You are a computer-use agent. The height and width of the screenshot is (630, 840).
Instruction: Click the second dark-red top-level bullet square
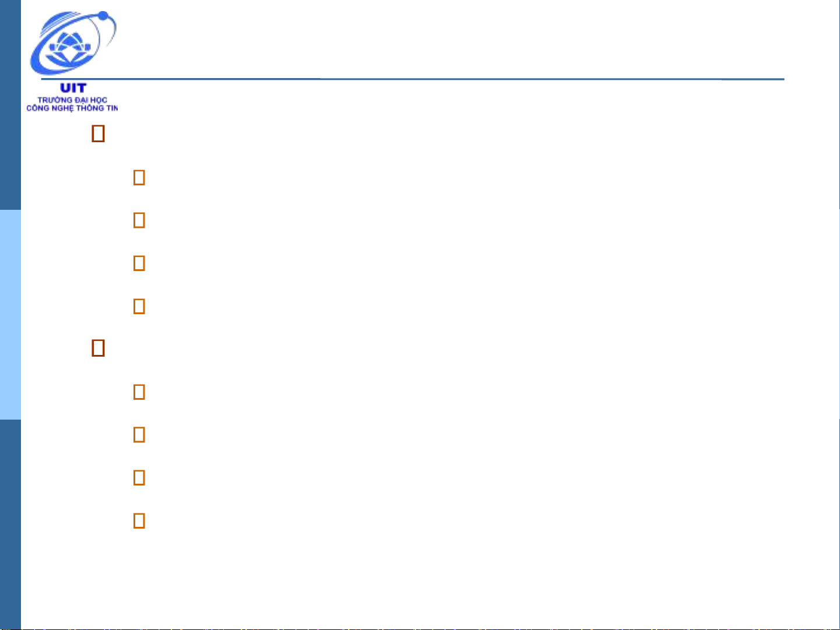(x=98, y=349)
